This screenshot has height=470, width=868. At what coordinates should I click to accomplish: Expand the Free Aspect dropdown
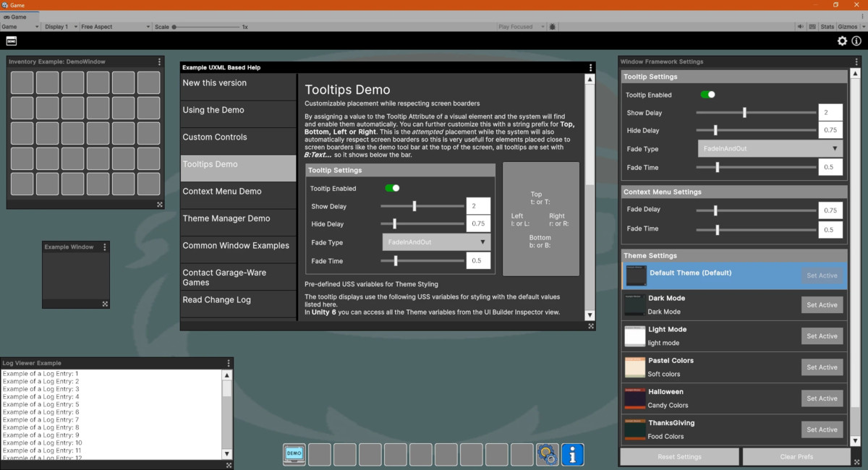click(114, 27)
